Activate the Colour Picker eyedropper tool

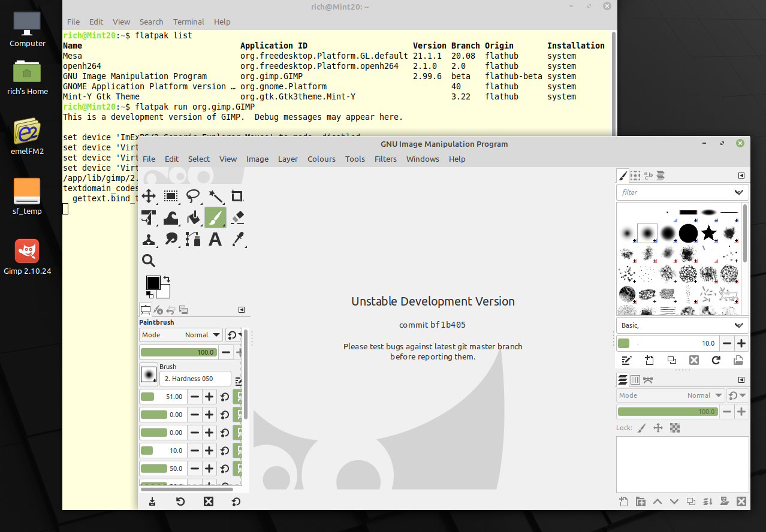[x=237, y=240]
